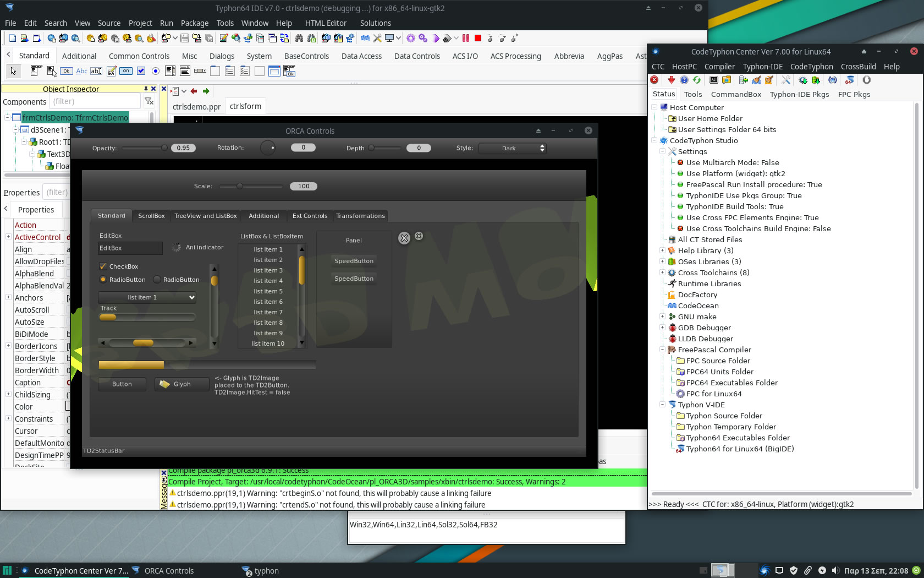Screen dimensions: 924x578
Task: Select the TLabel 'Abc' component in palette
Action: click(81, 71)
